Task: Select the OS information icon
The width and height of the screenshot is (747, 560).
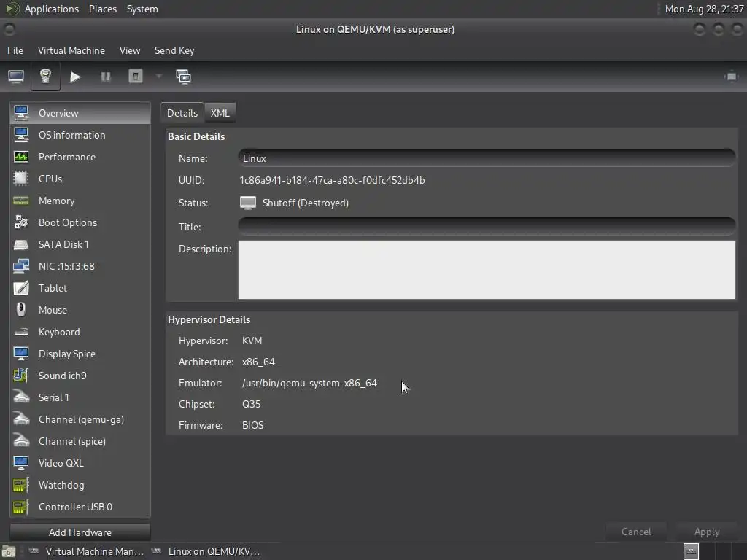Action: click(21, 135)
